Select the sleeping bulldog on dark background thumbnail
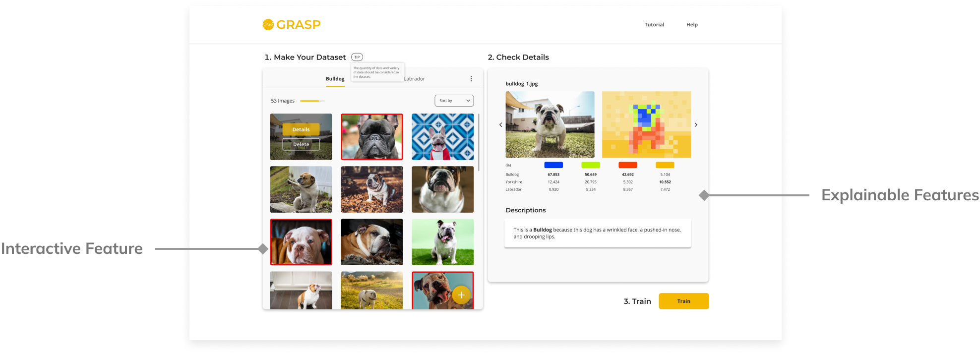The image size is (980, 354). pos(372,242)
